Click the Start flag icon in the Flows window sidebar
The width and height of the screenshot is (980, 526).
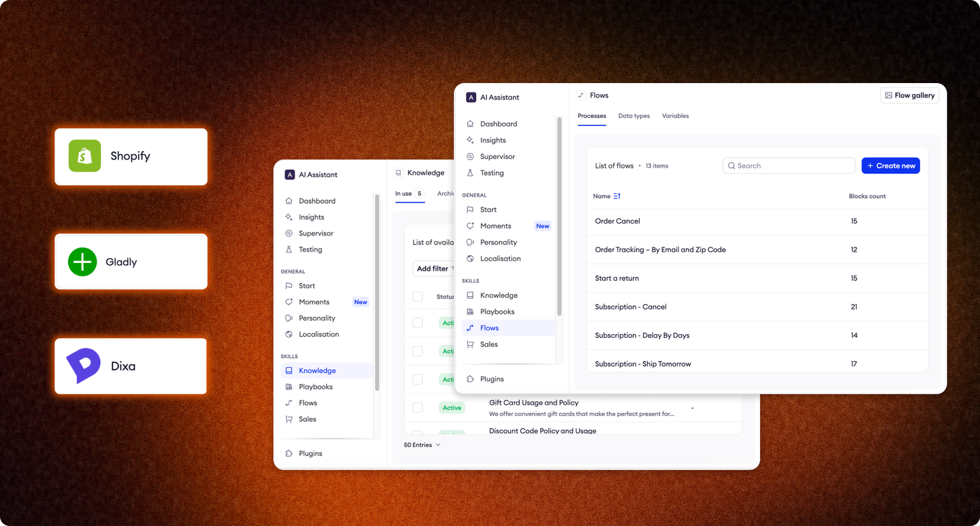470,210
